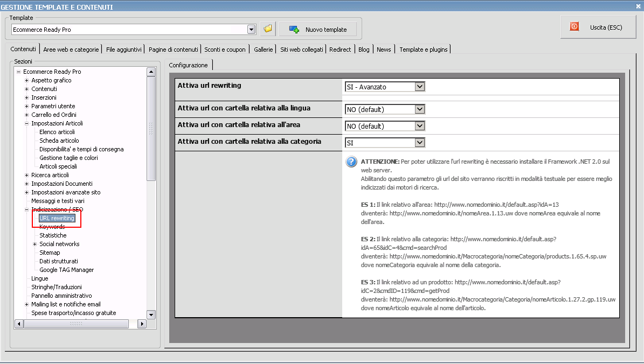Collapse the Impostazioni Articoli tree node

coord(27,123)
